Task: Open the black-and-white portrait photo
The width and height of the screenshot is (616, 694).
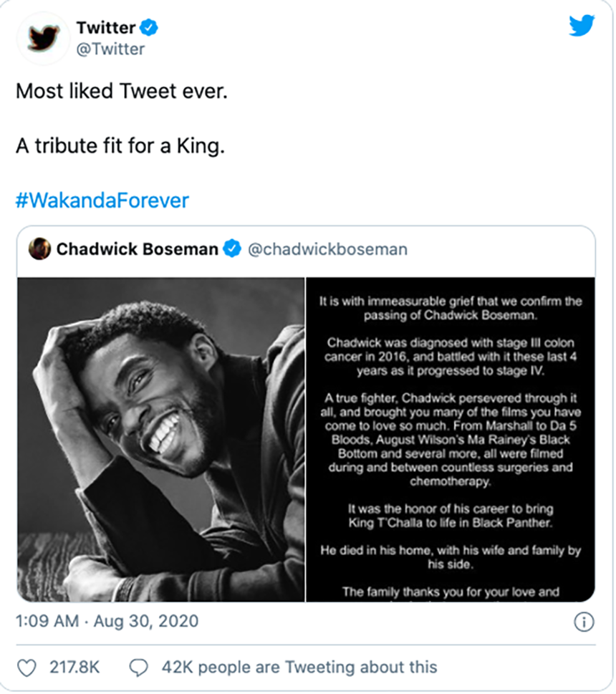Action: (161, 439)
